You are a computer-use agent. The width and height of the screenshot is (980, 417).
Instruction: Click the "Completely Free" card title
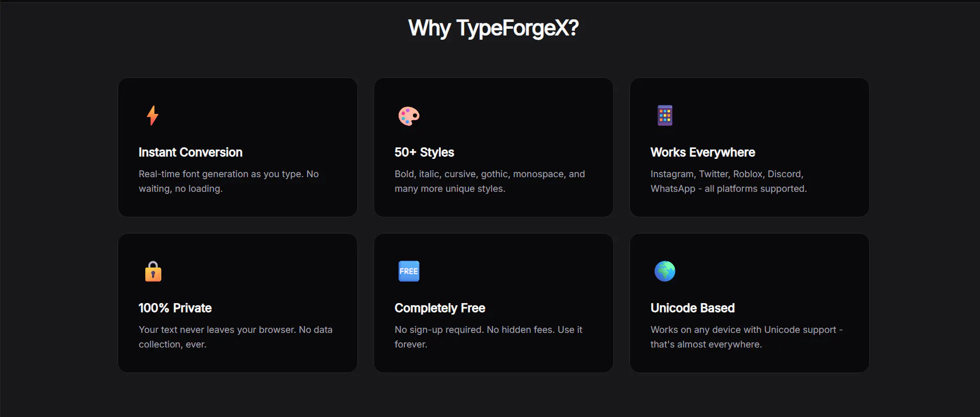440,308
